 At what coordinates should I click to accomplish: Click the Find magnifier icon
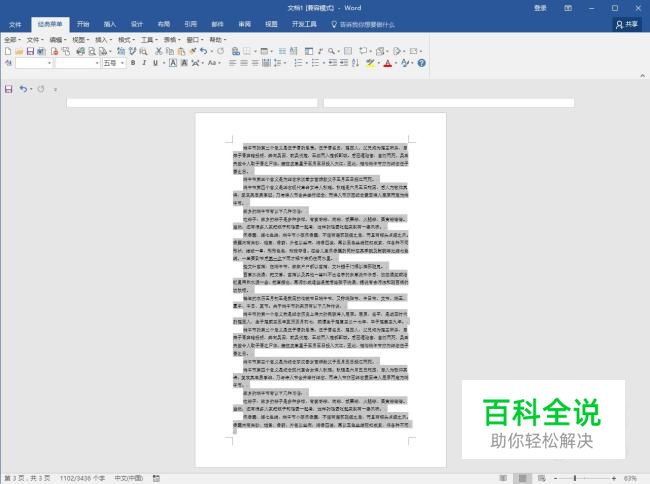pos(331,51)
